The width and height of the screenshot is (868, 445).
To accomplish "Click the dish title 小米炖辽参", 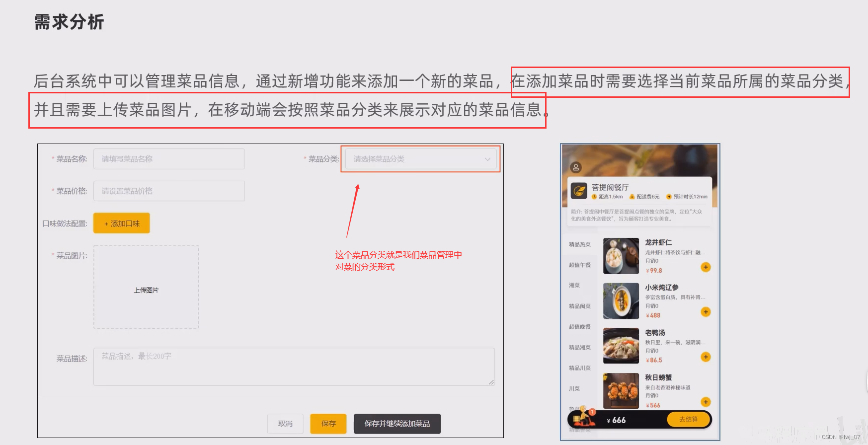I will (662, 288).
